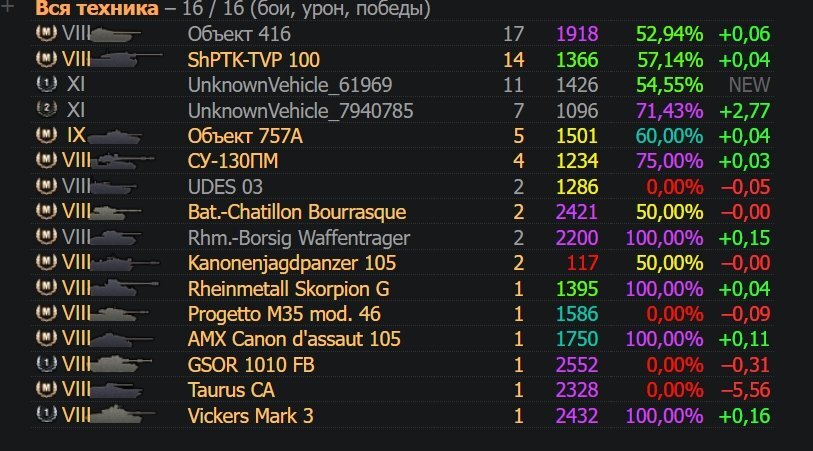
Task: Click the –5,56 change for Taurus CA
Action: 746,390
